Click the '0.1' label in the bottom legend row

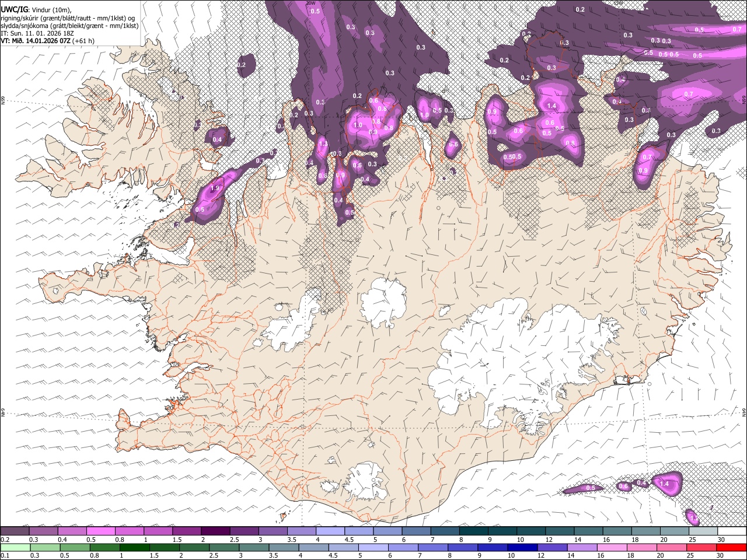point(5,556)
